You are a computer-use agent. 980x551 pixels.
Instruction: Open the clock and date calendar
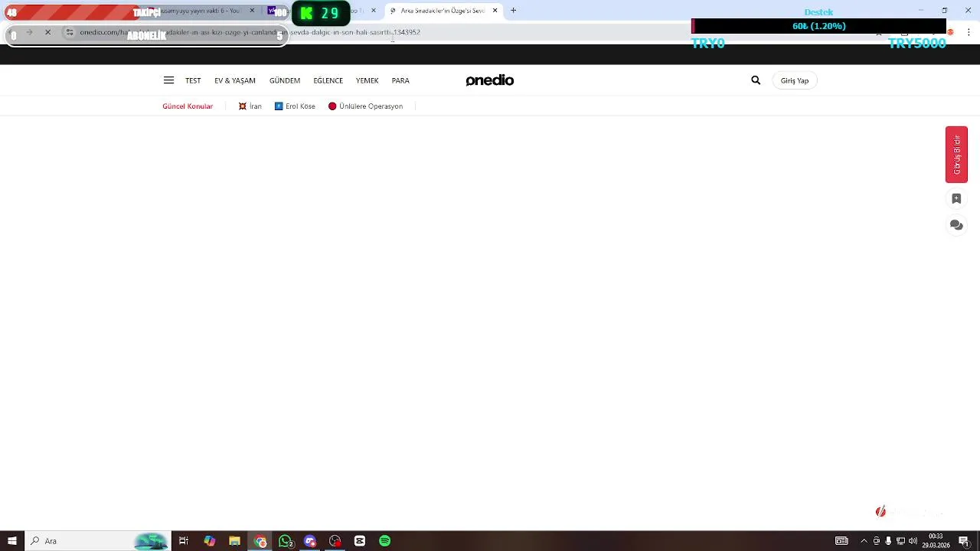[936, 541]
